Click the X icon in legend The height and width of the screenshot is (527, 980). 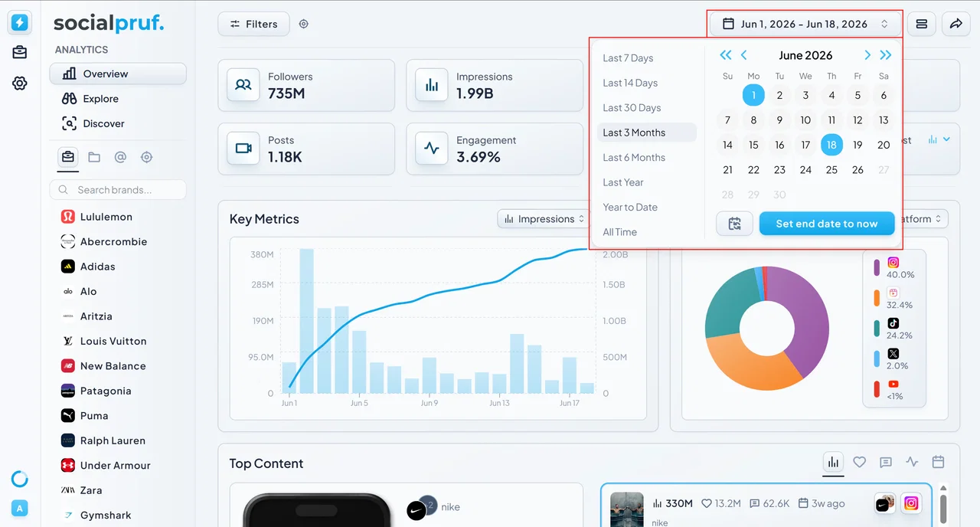click(893, 354)
